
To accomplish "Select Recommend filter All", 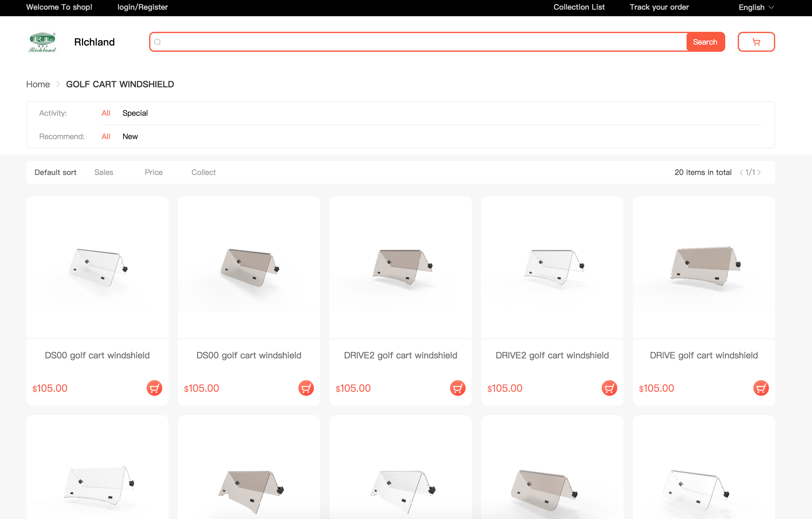I will coord(106,137).
